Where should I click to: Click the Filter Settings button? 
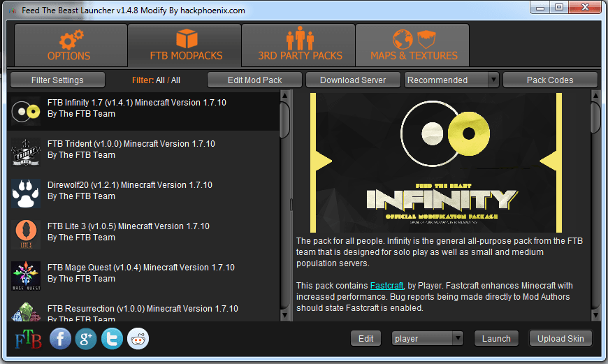click(57, 80)
